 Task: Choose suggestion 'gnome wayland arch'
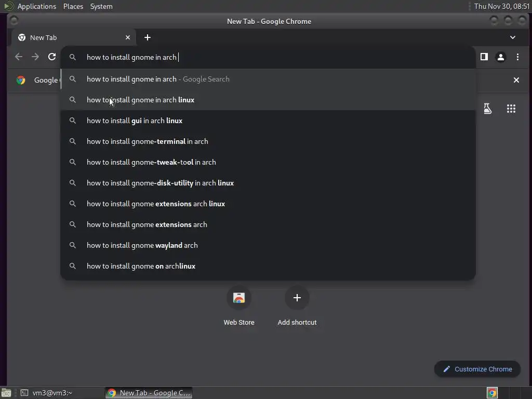click(268, 245)
